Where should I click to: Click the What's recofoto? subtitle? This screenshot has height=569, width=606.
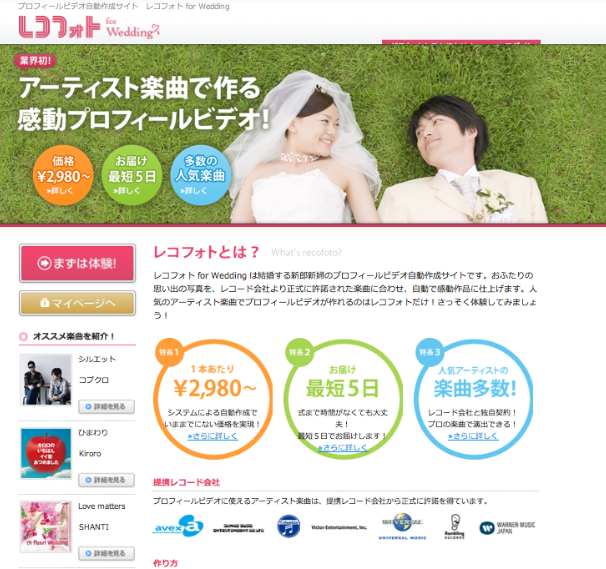306,252
